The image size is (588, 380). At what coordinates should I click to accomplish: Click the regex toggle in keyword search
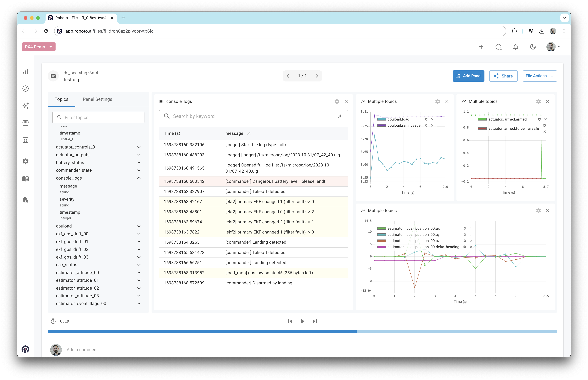(340, 116)
